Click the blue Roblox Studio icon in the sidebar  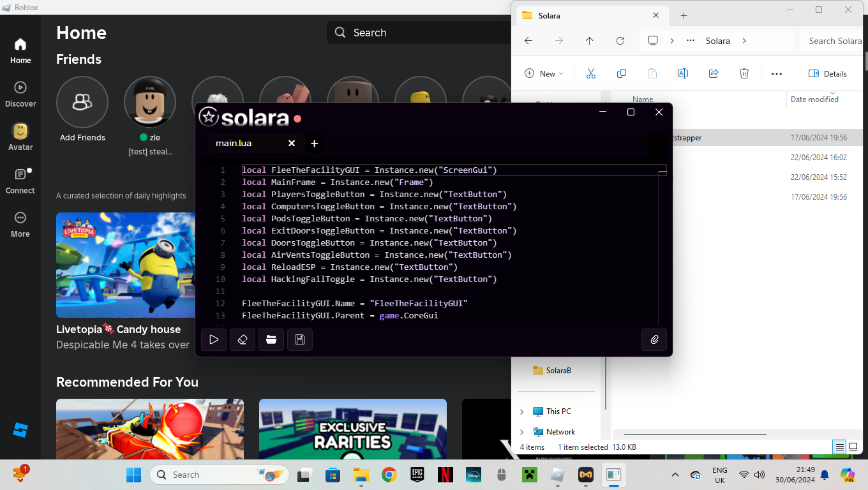pyautogui.click(x=20, y=430)
